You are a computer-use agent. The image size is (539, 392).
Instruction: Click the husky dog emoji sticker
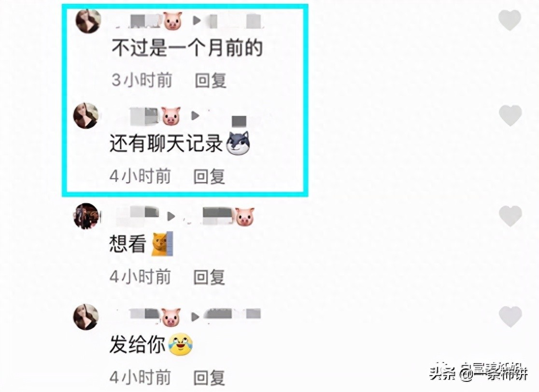point(238,143)
